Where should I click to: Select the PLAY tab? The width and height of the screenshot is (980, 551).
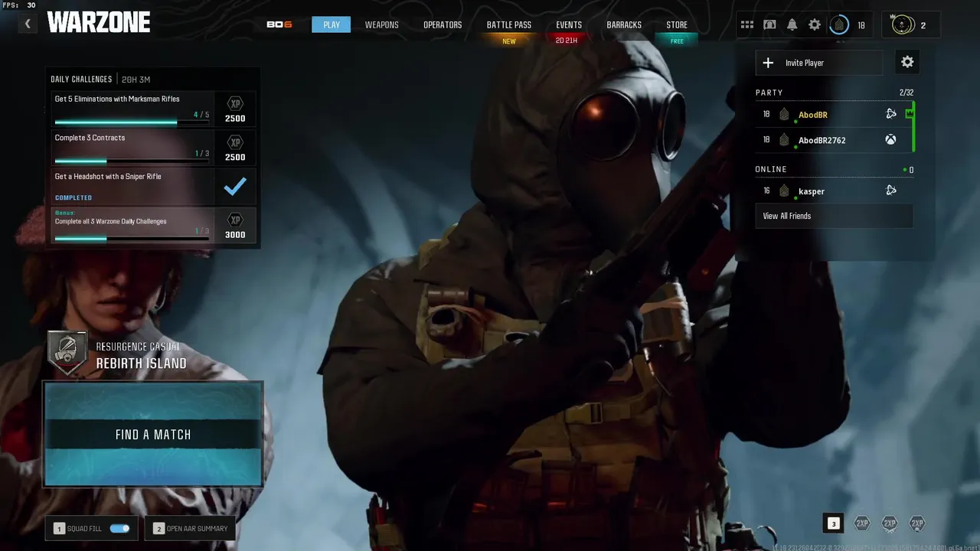pyautogui.click(x=332, y=24)
